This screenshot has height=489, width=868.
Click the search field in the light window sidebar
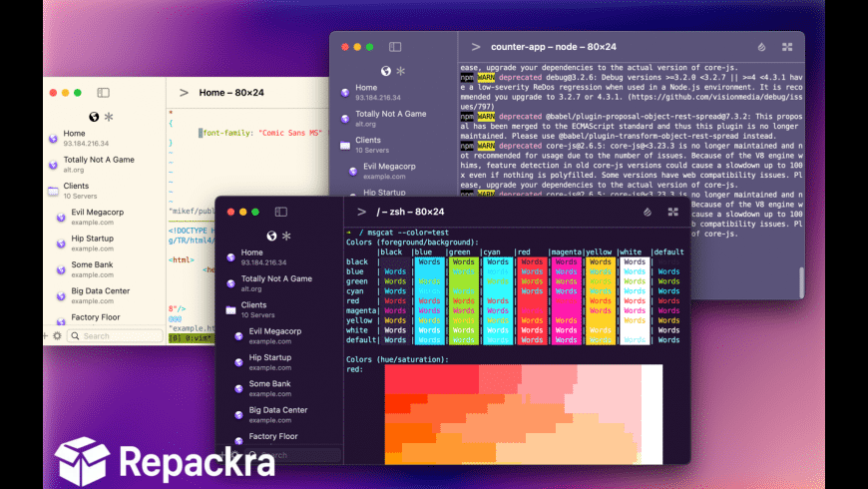pyautogui.click(x=115, y=335)
